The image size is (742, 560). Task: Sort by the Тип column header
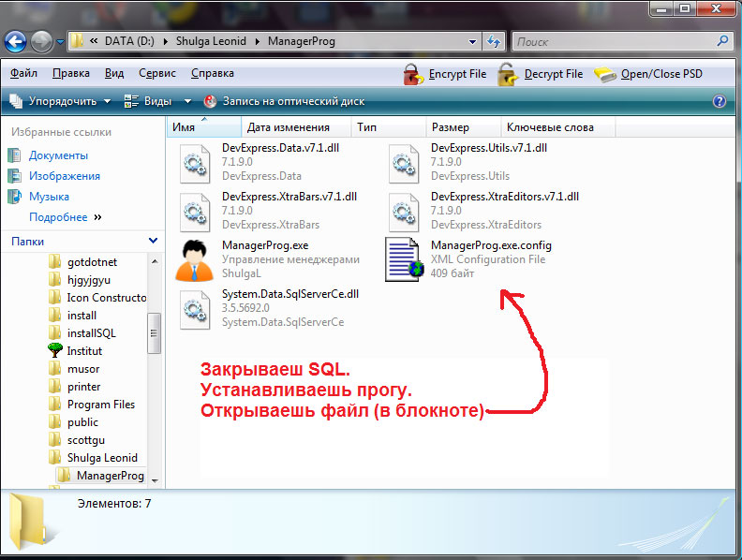(x=389, y=127)
